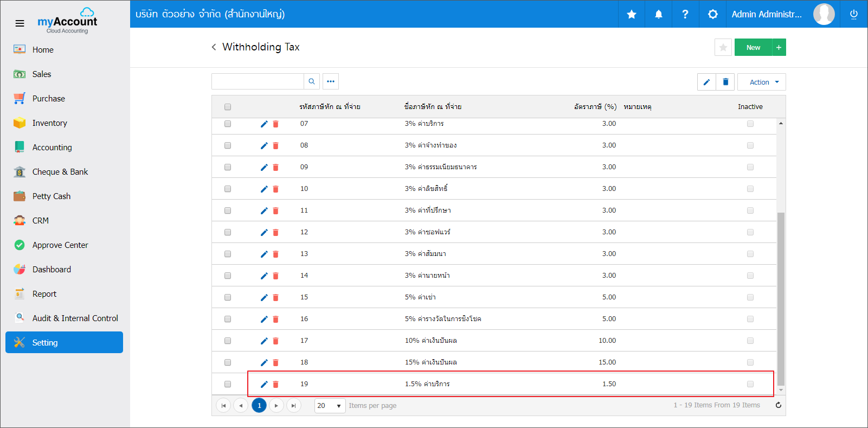The height and width of the screenshot is (428, 868).
Task: Delete row 08 with trash icon
Action: pyautogui.click(x=275, y=145)
